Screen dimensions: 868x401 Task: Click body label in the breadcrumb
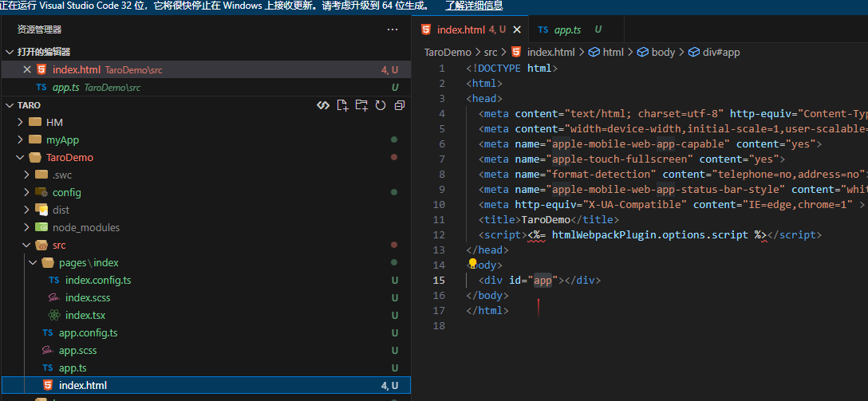pos(663,53)
